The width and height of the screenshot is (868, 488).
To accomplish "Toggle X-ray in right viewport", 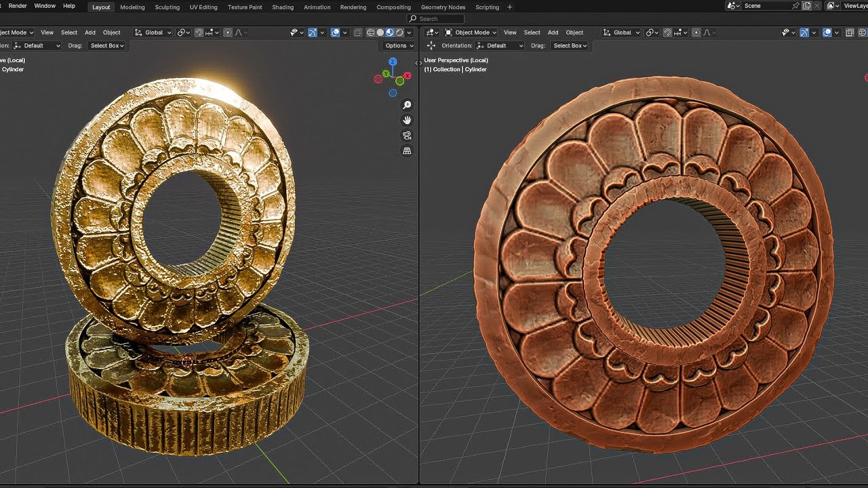I will tap(850, 33).
